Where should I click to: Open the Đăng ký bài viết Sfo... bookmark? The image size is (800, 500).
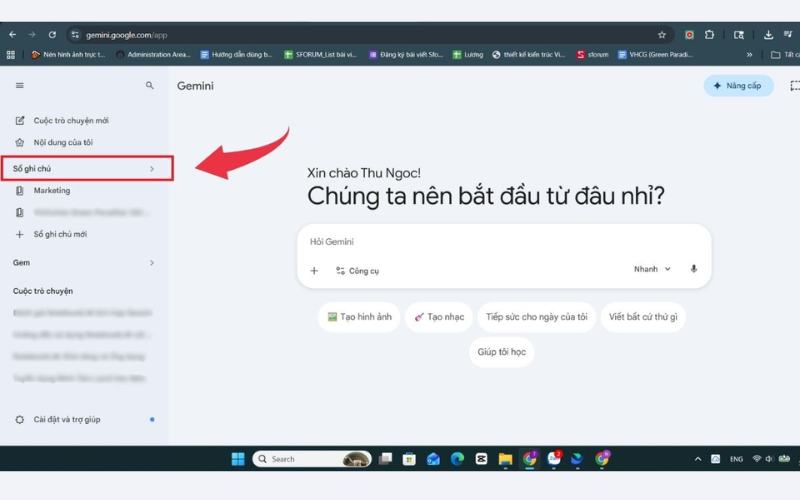[x=406, y=55]
